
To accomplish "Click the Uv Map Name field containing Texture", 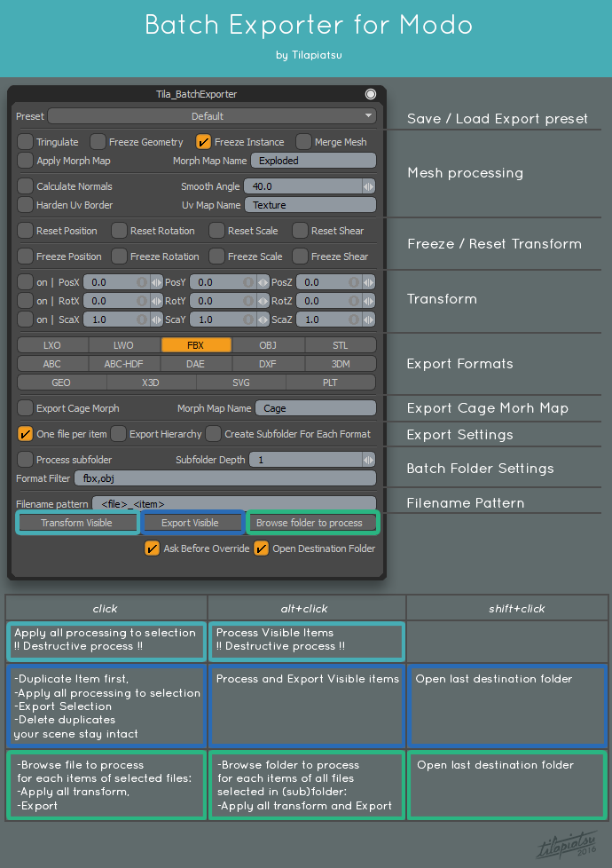I will coord(310,205).
